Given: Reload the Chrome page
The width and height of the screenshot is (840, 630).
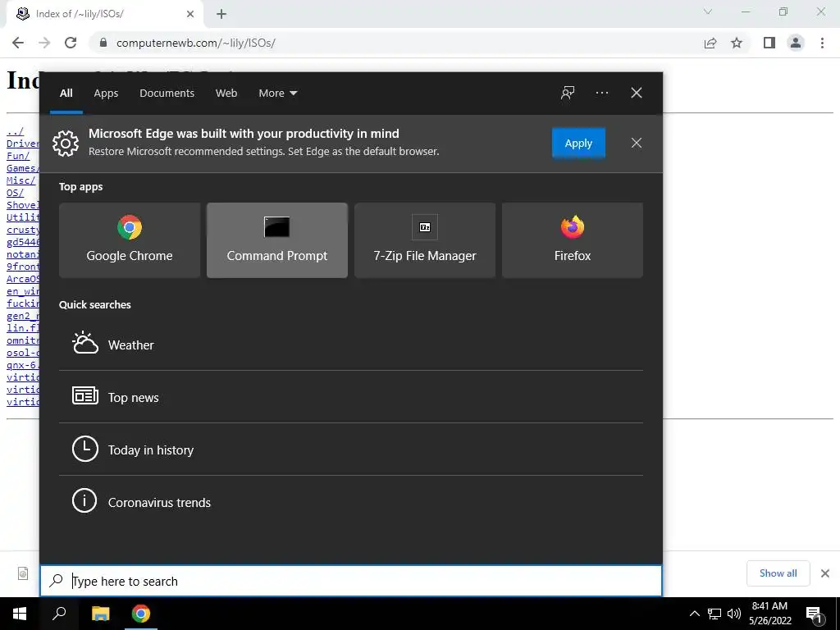Looking at the screenshot, I should (71, 43).
